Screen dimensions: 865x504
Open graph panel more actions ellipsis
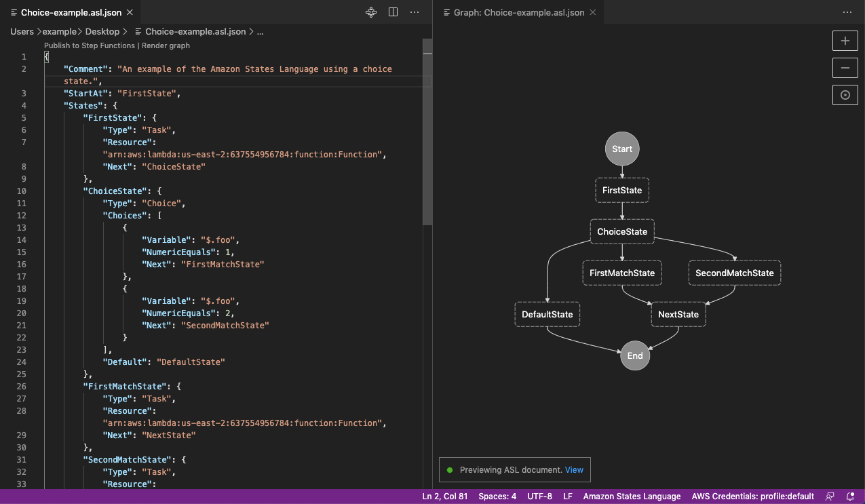847,12
